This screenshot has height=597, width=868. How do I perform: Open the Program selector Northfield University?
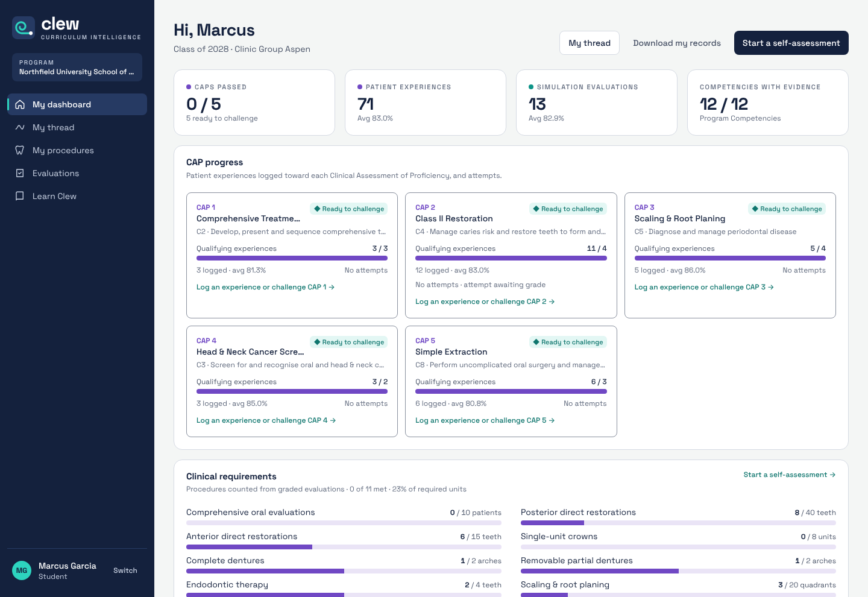point(77,67)
